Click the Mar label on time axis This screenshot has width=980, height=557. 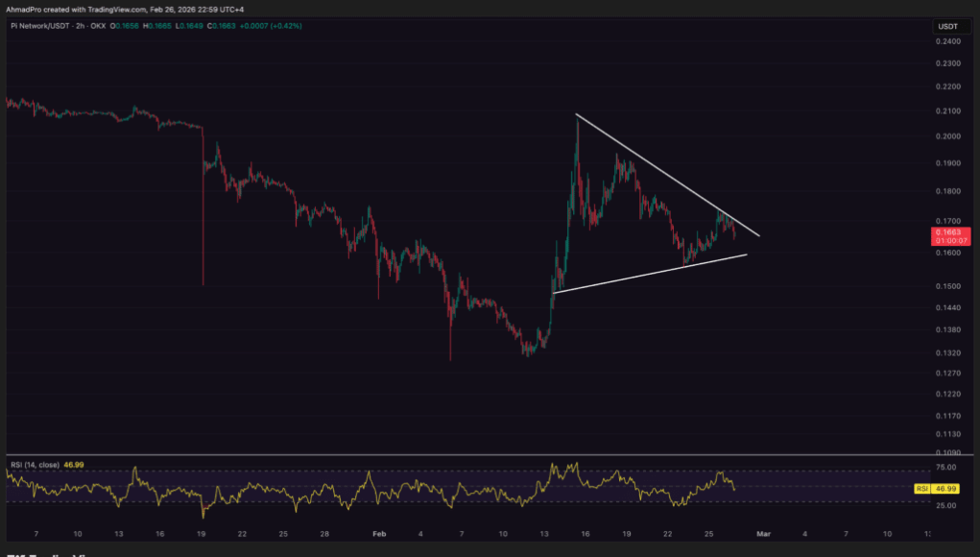(x=763, y=532)
